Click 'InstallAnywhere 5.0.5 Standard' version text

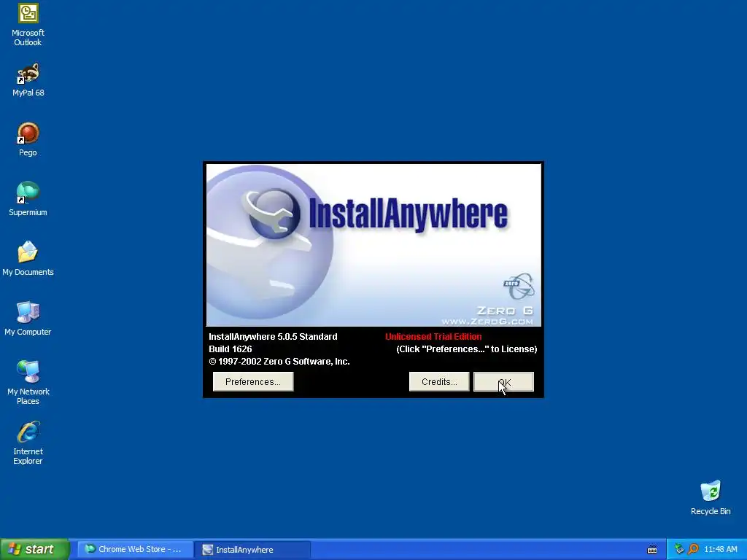point(273,337)
